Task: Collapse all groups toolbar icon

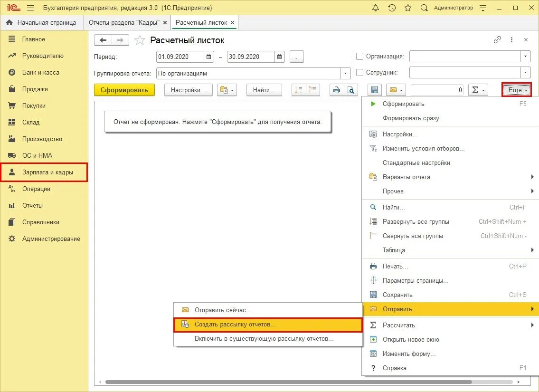Action: [312, 90]
